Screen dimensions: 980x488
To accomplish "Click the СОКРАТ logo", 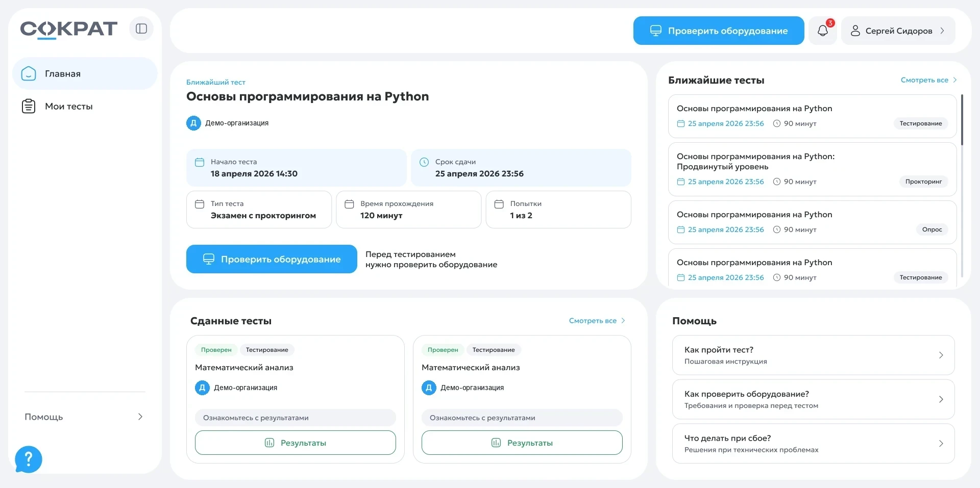I will [x=69, y=30].
